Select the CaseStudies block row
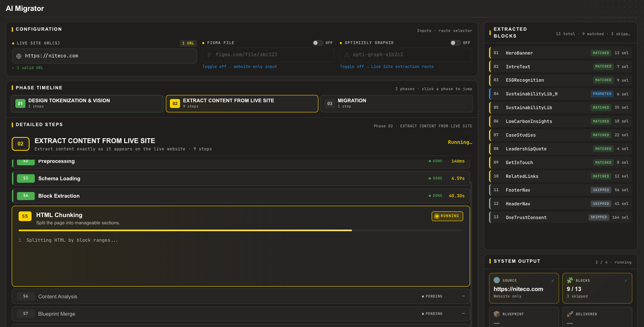 click(x=560, y=135)
